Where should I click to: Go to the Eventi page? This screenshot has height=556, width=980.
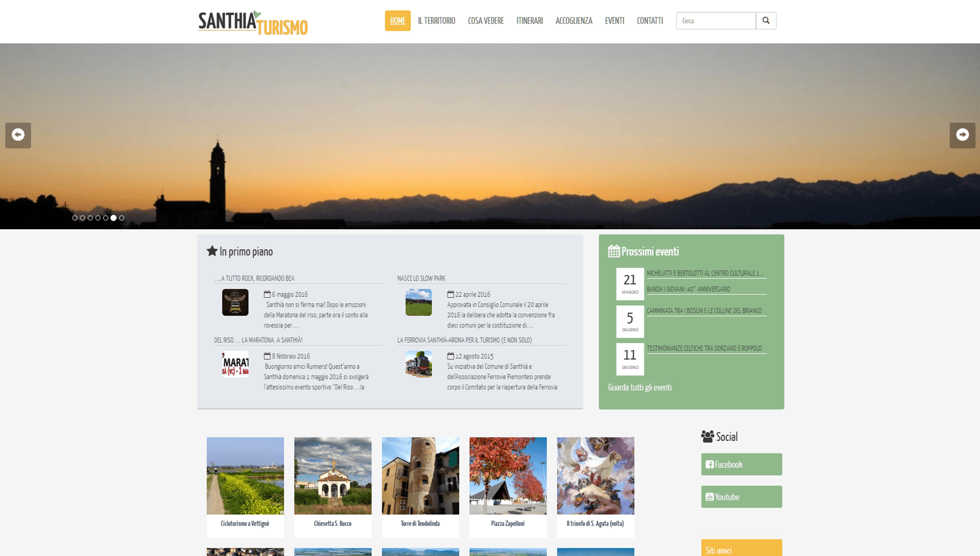click(x=614, y=21)
